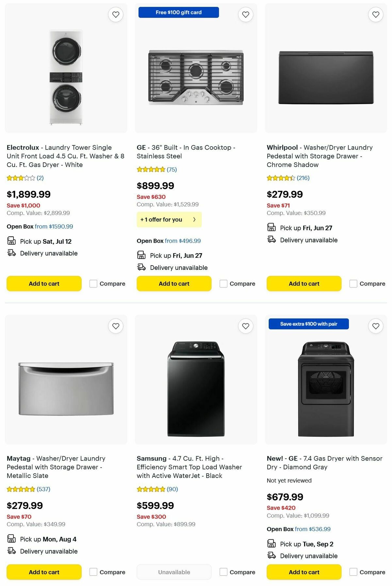Click the delivery truck icon for the Electrolux washer
Image resolution: width=392 pixels, height=586 pixels.
(11, 253)
